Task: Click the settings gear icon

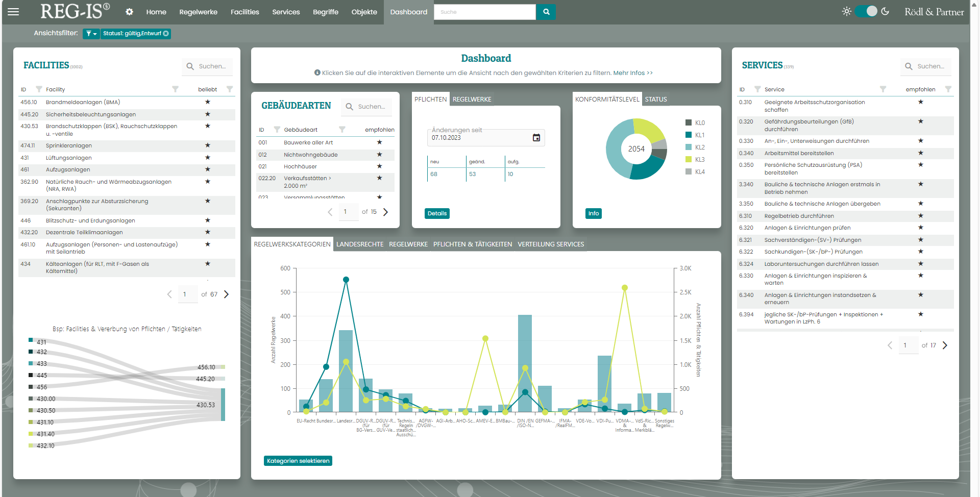Action: pyautogui.click(x=129, y=12)
